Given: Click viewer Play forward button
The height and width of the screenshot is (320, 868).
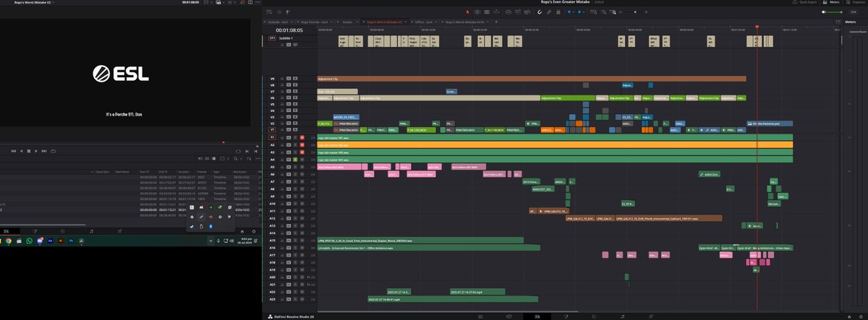Looking at the screenshot, I should tap(36, 151).
